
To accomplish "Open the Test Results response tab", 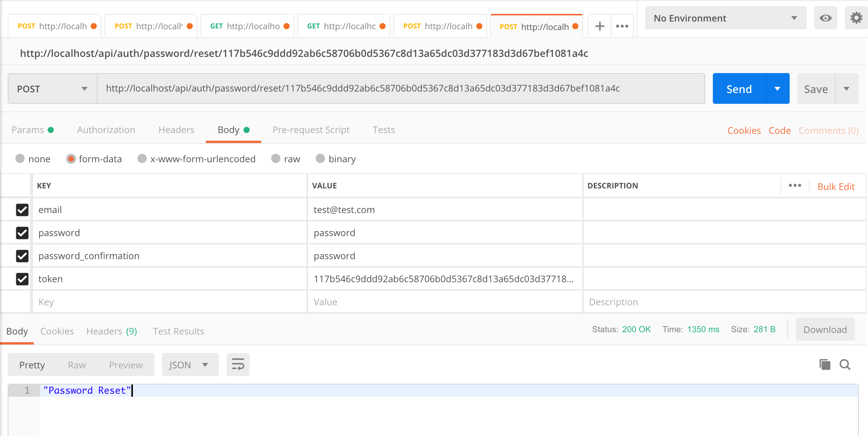I will (178, 331).
